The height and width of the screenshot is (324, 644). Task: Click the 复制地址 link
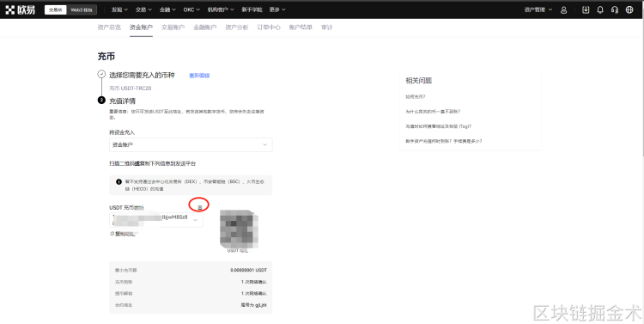coord(125,234)
